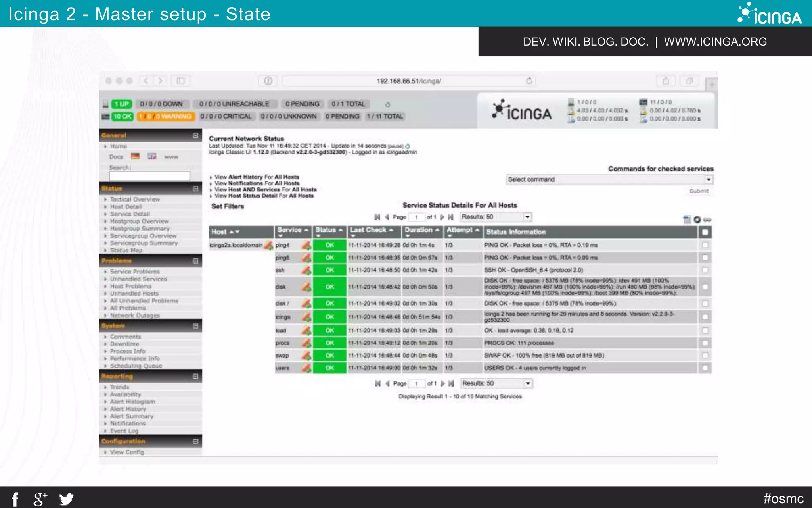
Task: Click the Twitter bird icon in footer
Action: 66,499
